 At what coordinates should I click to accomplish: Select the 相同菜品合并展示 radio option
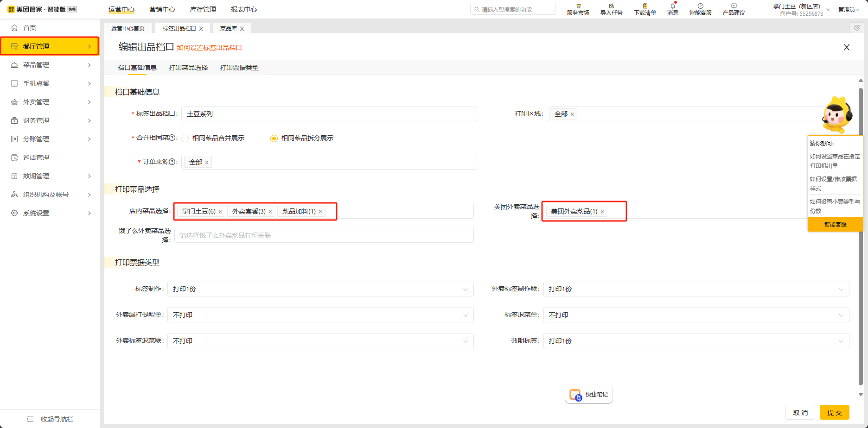click(x=185, y=138)
